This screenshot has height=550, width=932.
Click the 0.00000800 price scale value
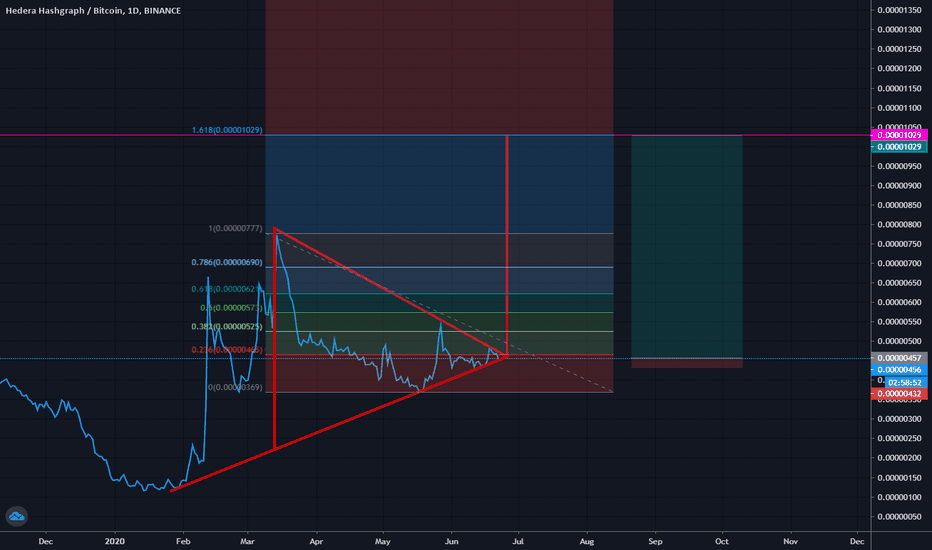coord(899,225)
